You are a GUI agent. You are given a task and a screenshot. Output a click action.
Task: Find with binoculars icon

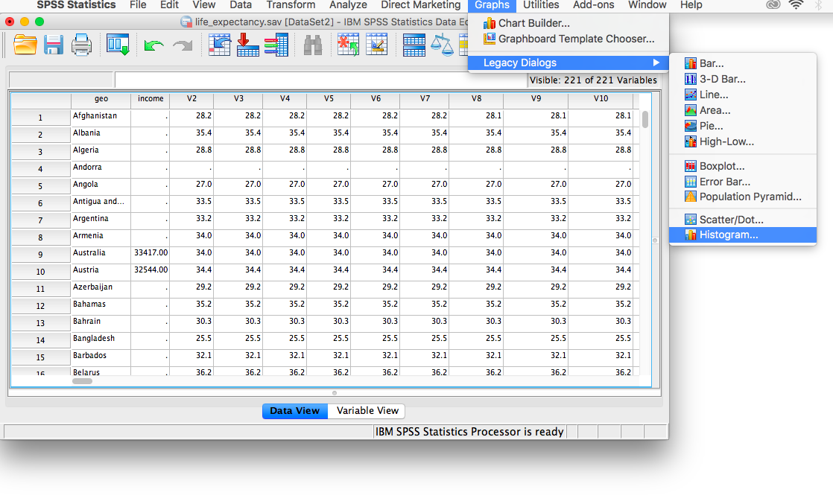(x=312, y=45)
